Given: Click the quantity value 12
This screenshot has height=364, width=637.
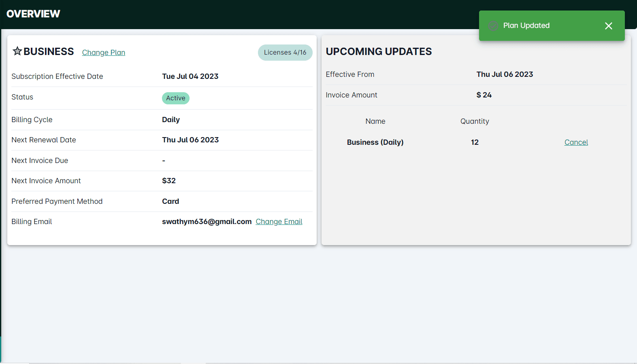Looking at the screenshot, I should (475, 142).
